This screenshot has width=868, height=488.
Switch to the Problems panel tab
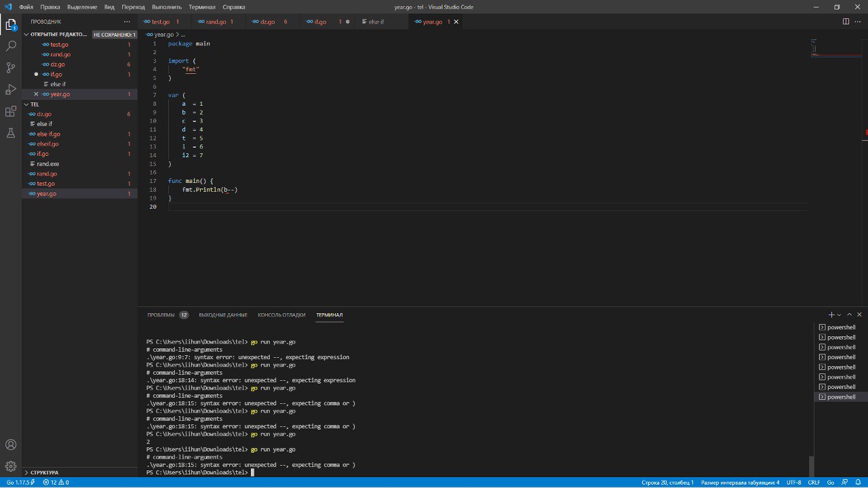click(161, 314)
